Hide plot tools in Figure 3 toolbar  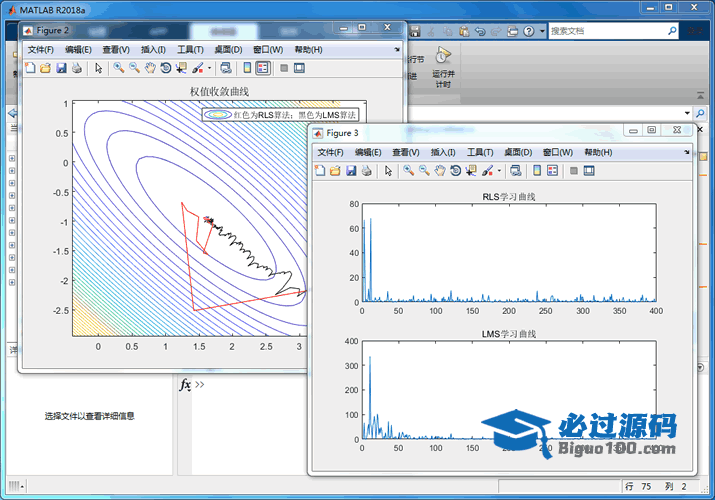(574, 171)
